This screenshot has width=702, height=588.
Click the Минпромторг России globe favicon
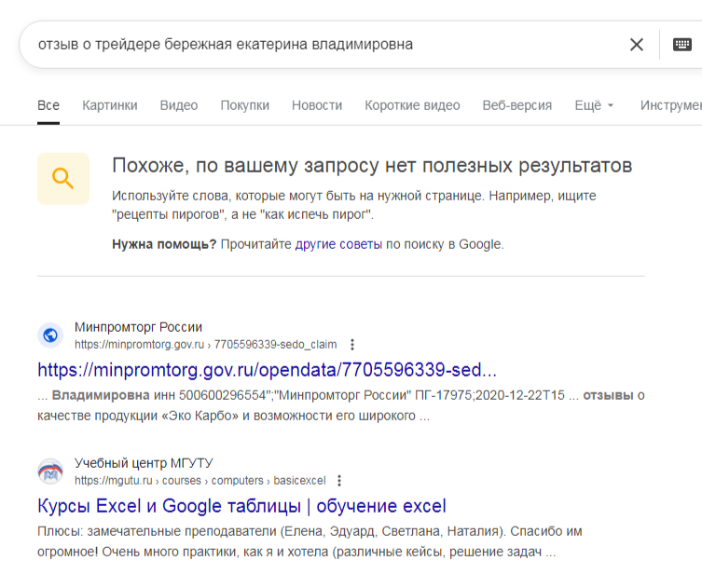(50, 335)
